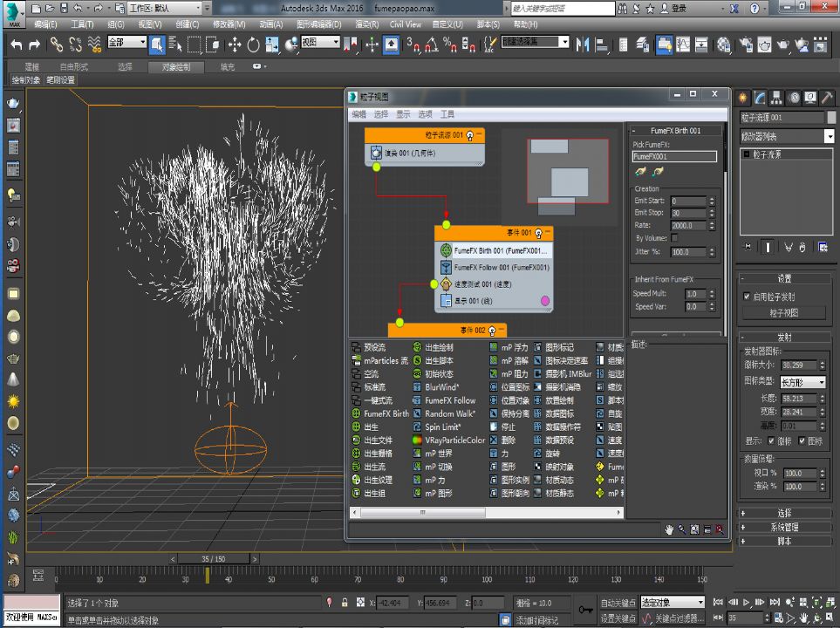Click the 绘制对象 button
The width and height of the screenshot is (840, 628).
(25, 80)
